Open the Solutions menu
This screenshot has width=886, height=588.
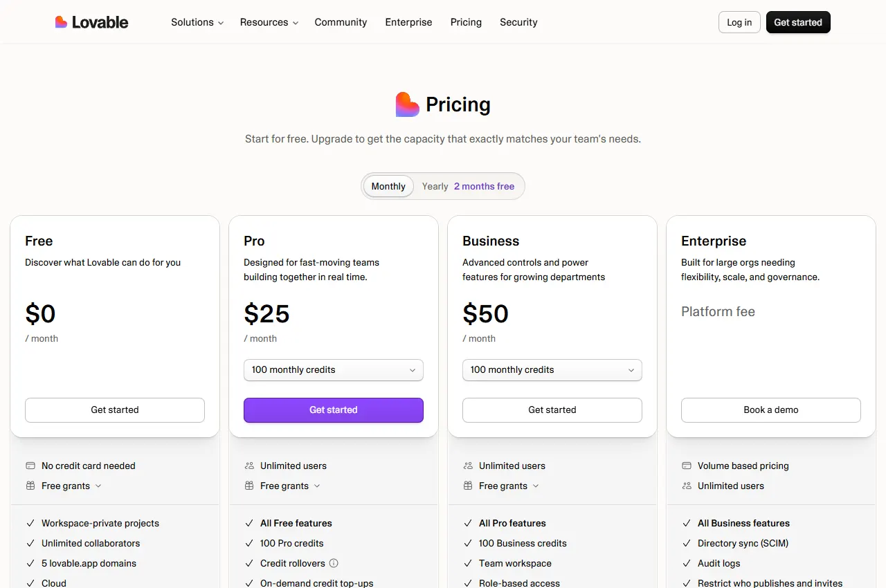[x=197, y=22]
